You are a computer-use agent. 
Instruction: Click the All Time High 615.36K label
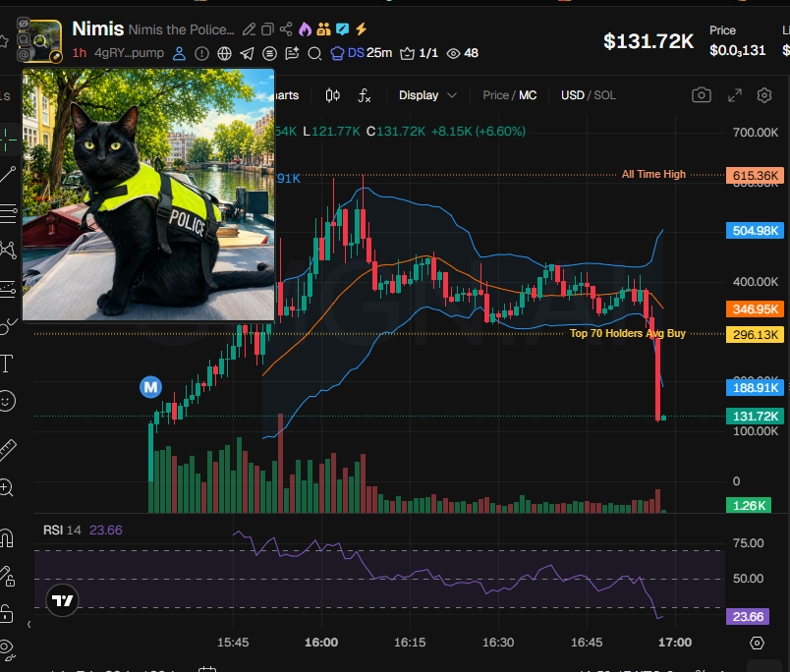point(653,174)
